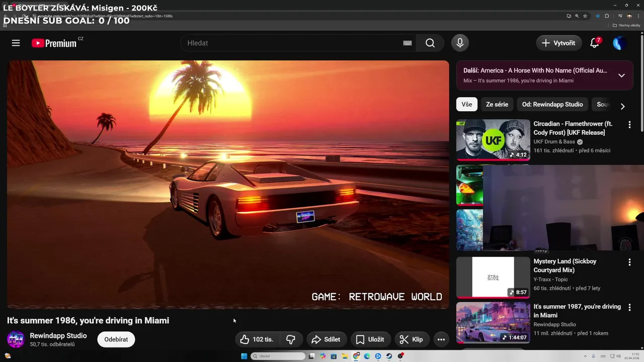644x362 pixels.
Task: Open Steam from the taskbar
Action: (389, 356)
